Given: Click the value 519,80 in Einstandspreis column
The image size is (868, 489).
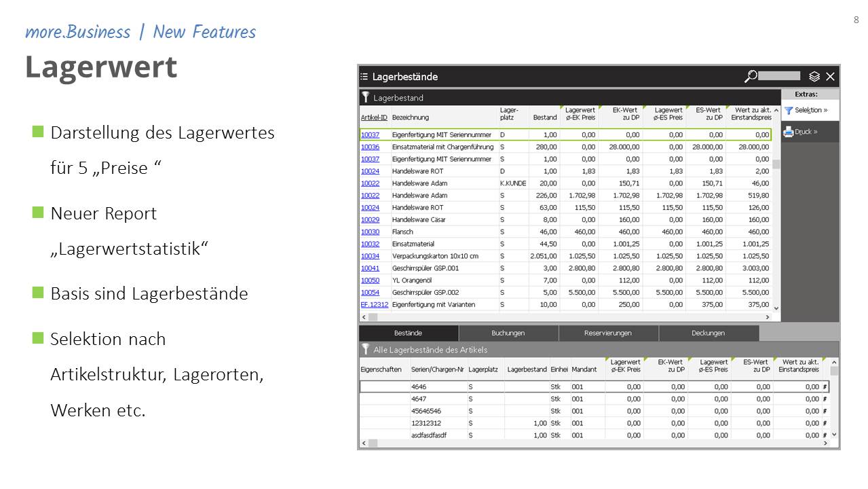Looking at the screenshot, I should click(x=758, y=196).
